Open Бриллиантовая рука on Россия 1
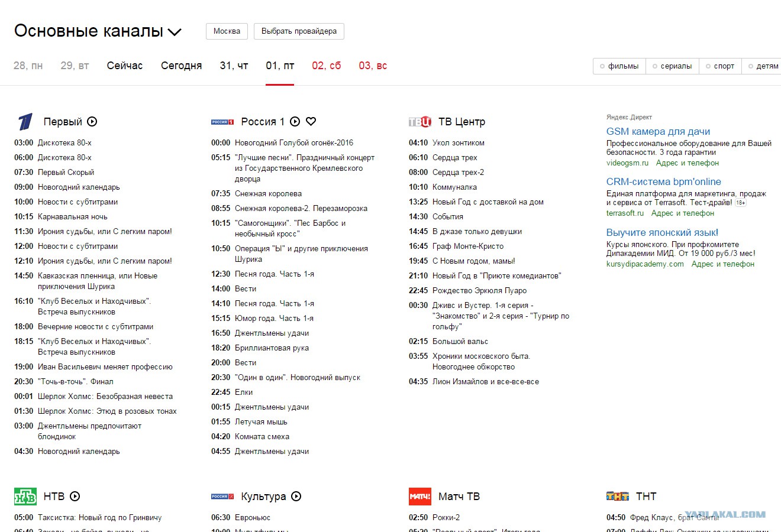Viewport: 781px width, 532px height. tap(272, 348)
